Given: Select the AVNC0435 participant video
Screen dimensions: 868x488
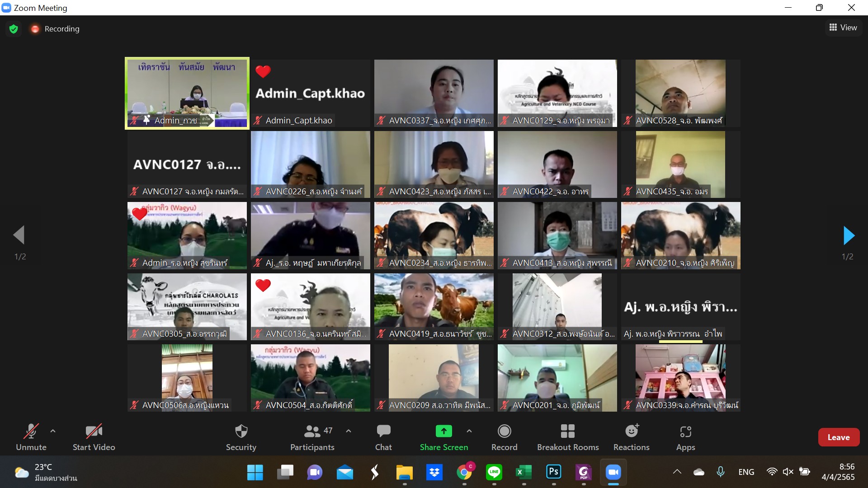Looking at the screenshot, I should tap(681, 164).
